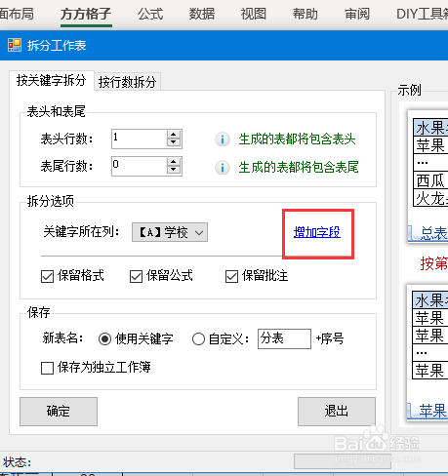Open the 方方格子 ribbon tab
This screenshot has width=448, height=476.
pyautogui.click(x=86, y=14)
